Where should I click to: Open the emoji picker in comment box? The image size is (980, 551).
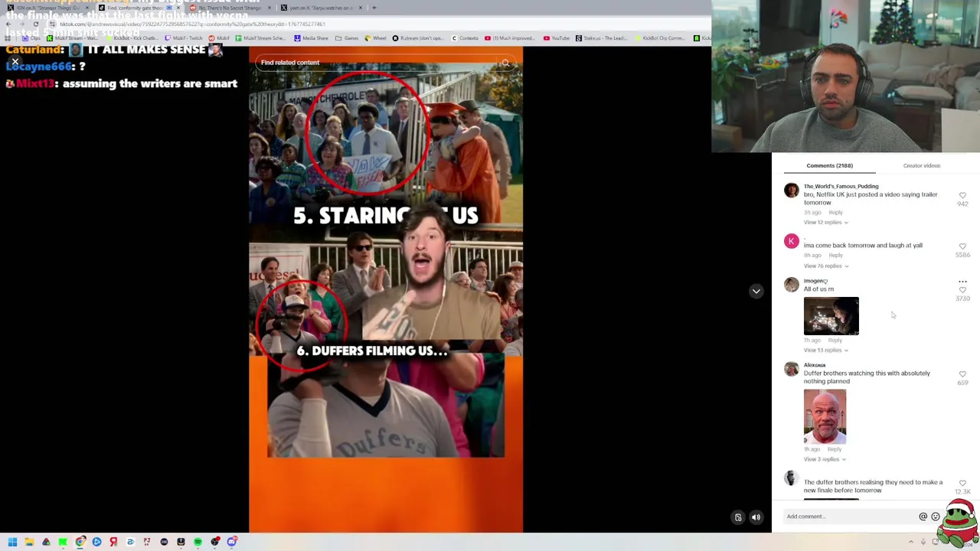(935, 517)
